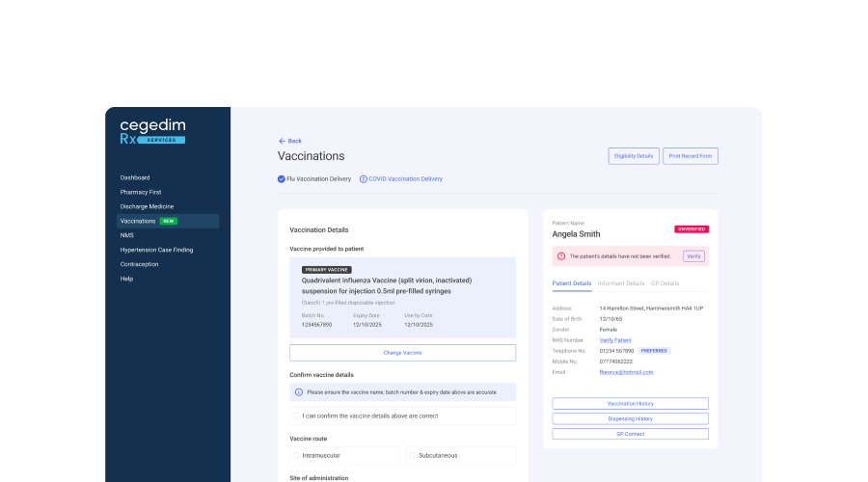Click the Flu Vaccination Delivery checkmark icon
The height and width of the screenshot is (482, 868).
(x=282, y=179)
